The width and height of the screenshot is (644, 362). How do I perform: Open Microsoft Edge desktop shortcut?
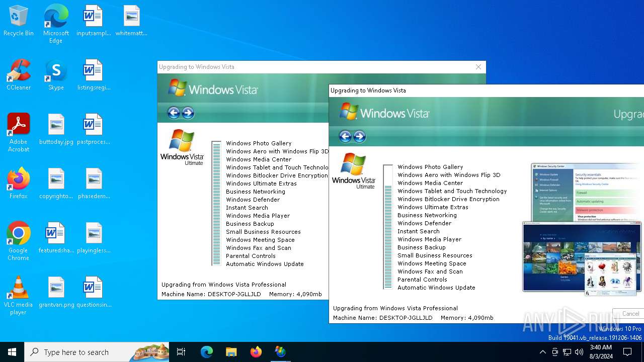[x=56, y=24]
